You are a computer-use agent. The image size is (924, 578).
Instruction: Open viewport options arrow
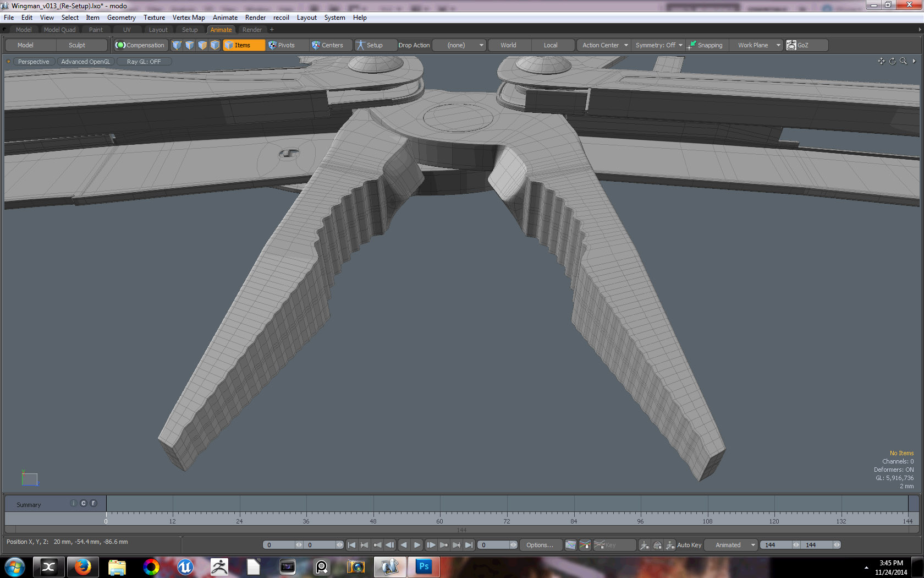(x=914, y=61)
